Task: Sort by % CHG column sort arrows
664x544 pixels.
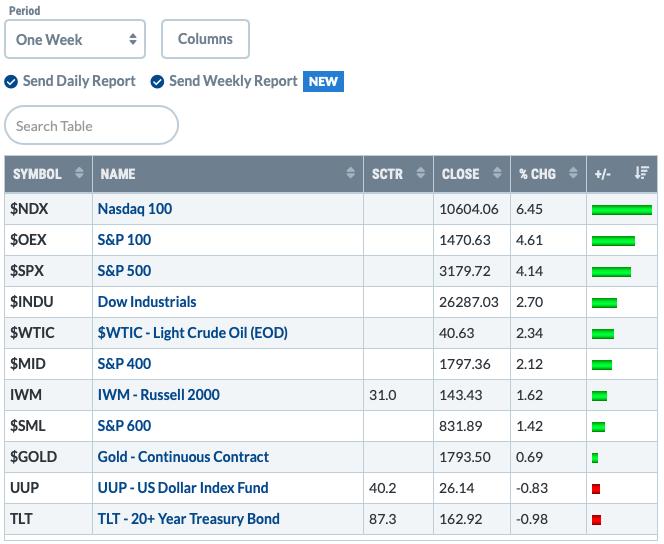Action: (573, 173)
